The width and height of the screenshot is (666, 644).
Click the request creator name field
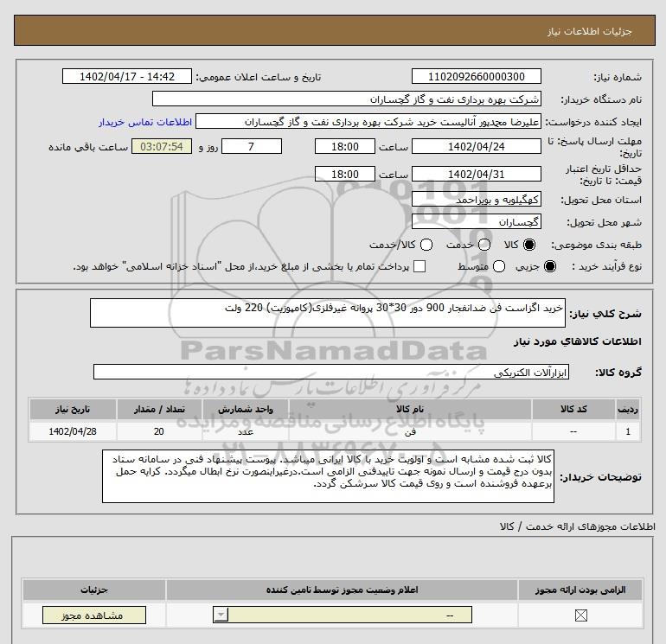368,122
